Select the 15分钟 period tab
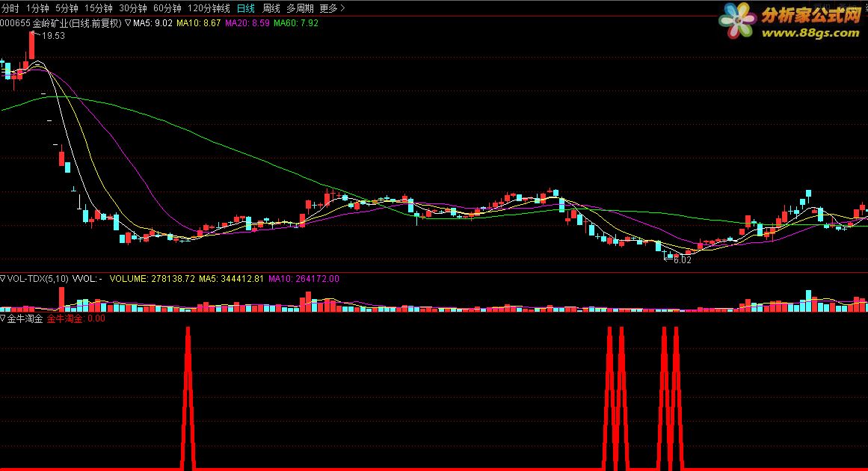 (99, 8)
